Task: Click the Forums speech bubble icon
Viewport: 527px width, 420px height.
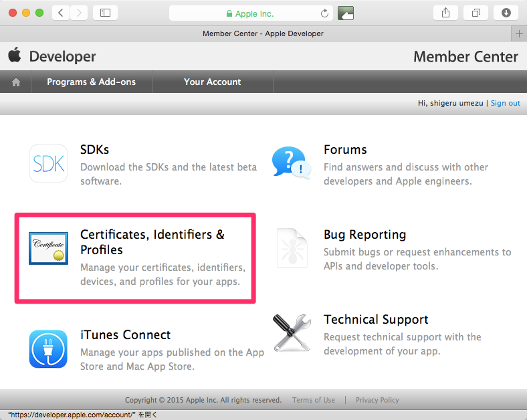Action: (x=292, y=162)
